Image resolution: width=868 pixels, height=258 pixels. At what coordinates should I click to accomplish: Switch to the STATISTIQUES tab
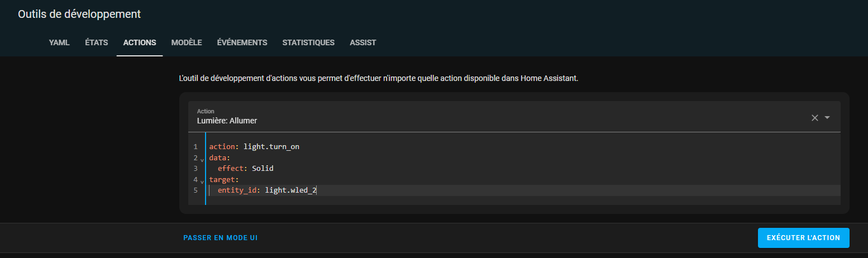[308, 42]
